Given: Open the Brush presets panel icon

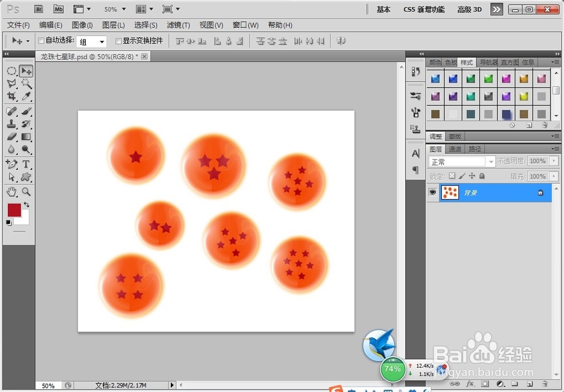Looking at the screenshot, I should coord(416,96).
